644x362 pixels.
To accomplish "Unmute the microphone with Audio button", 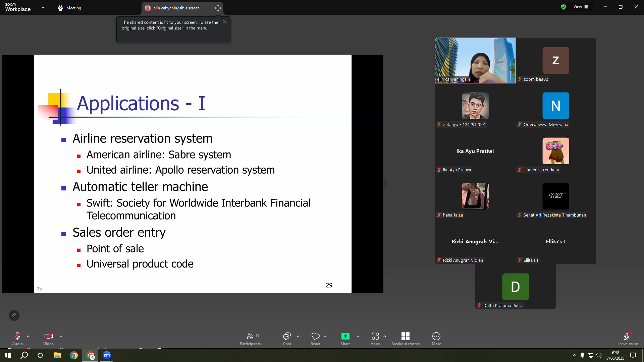I will coord(17,339).
